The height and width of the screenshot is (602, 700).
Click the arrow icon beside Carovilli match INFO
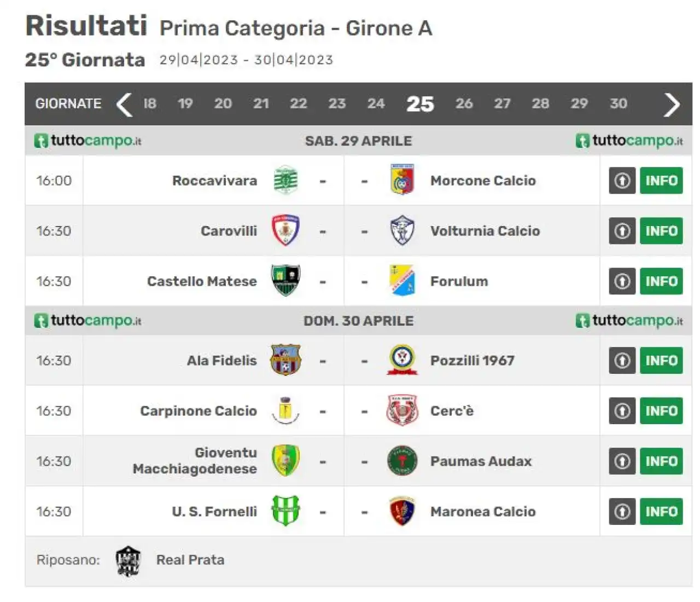tap(622, 231)
